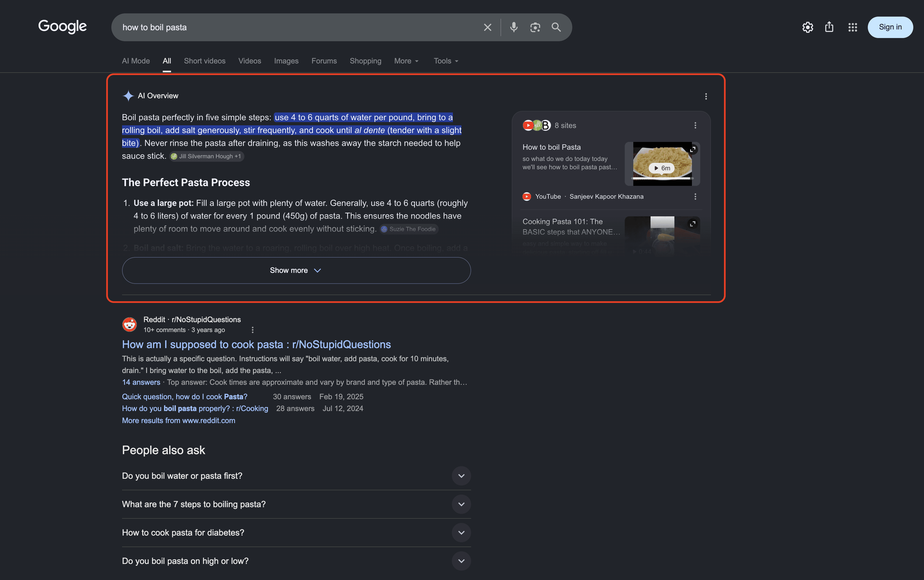Expand AI Overview with Show more

tap(296, 270)
